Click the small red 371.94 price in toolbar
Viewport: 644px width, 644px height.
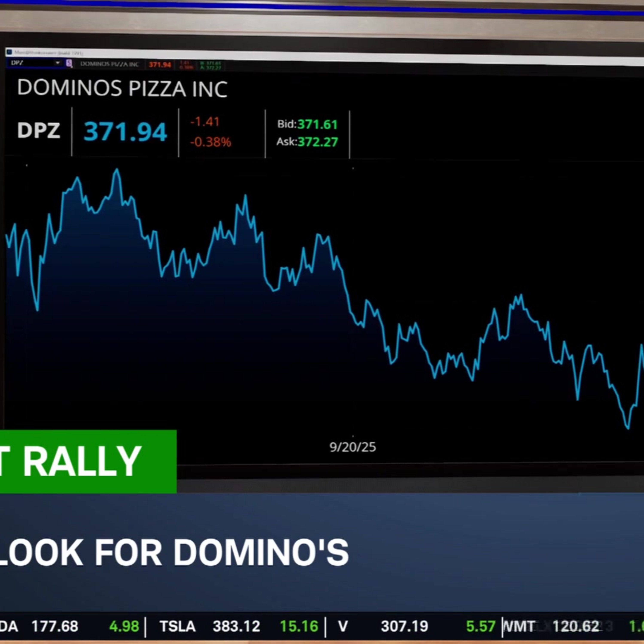coord(160,64)
